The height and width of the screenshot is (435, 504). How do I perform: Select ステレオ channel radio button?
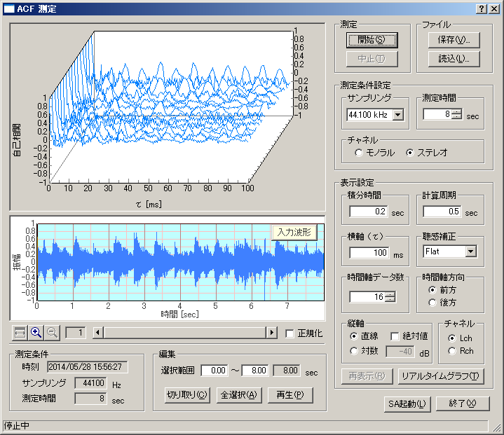pos(410,153)
